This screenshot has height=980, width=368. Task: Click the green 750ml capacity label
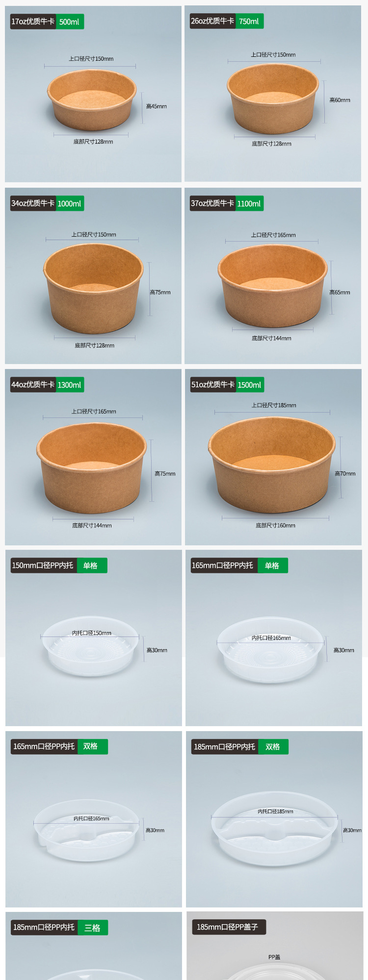(x=249, y=21)
